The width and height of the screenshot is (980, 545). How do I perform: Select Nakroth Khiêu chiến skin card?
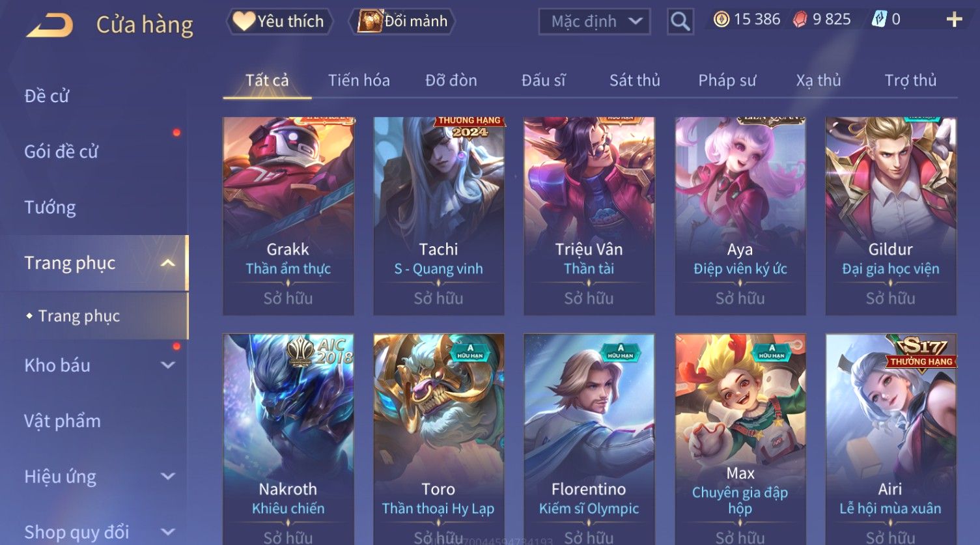(x=288, y=440)
